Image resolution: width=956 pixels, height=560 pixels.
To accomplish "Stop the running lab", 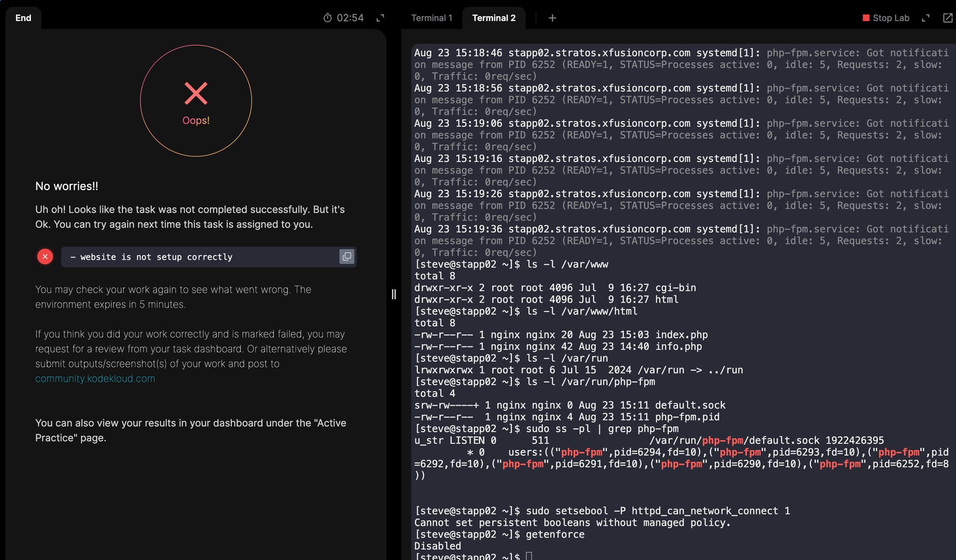I will [x=886, y=18].
